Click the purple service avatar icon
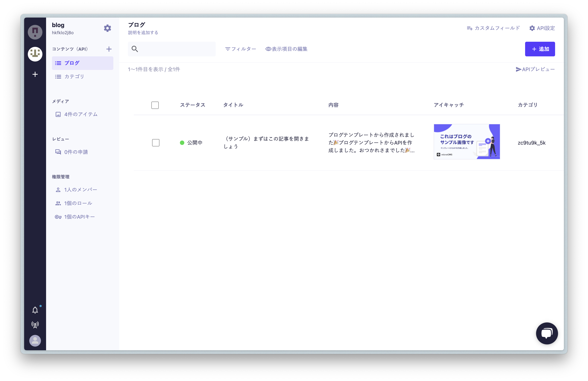The image size is (588, 381). point(35,32)
